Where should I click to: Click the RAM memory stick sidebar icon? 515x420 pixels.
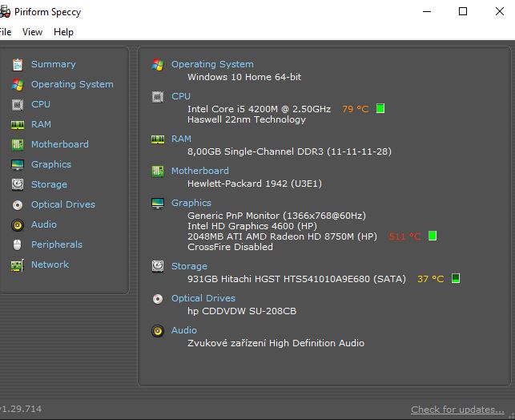tap(18, 125)
